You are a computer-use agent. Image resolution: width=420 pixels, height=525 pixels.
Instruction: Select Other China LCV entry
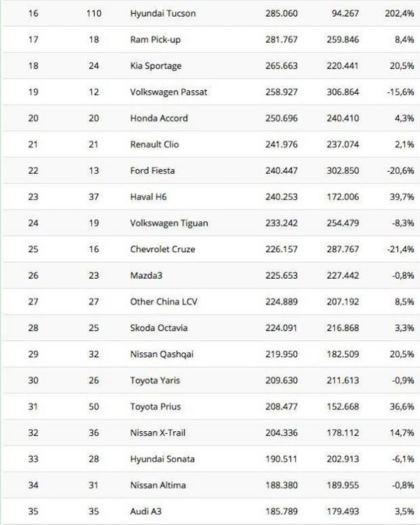(x=163, y=302)
